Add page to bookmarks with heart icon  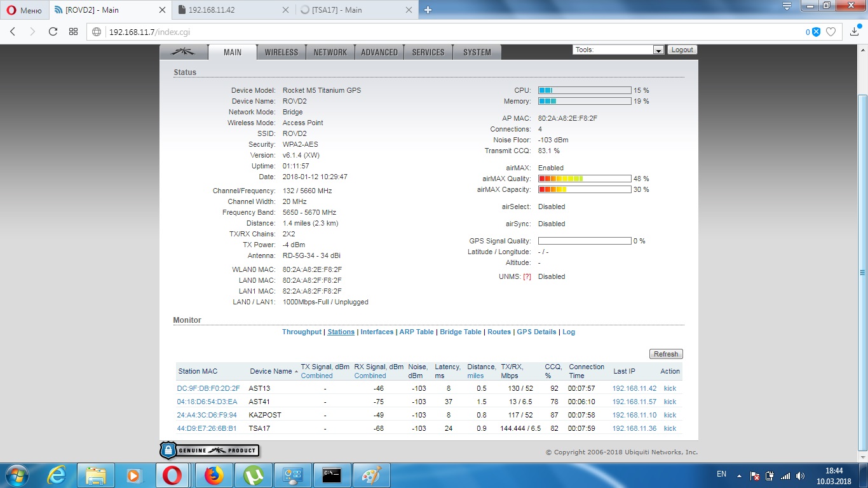pos(831,32)
